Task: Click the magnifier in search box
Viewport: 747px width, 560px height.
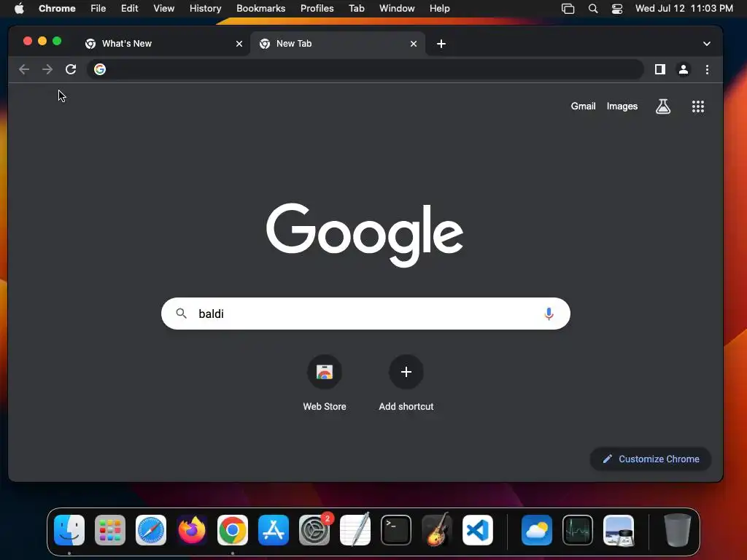Action: [x=181, y=314]
